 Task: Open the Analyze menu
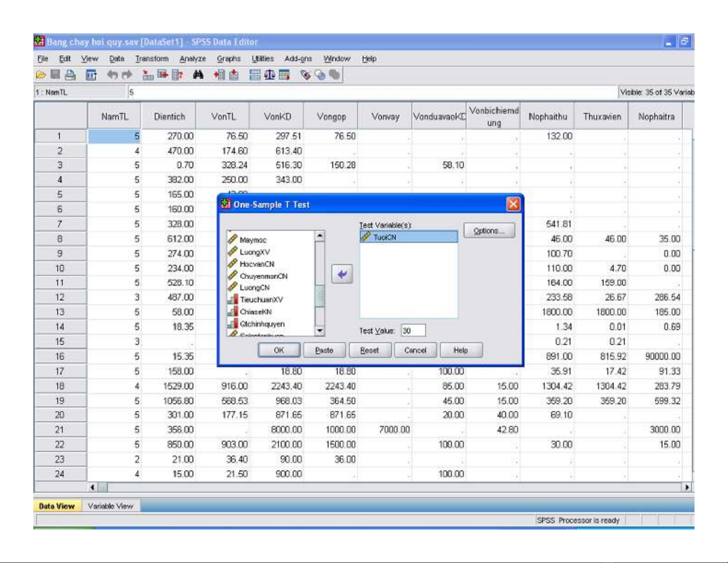coord(192,59)
